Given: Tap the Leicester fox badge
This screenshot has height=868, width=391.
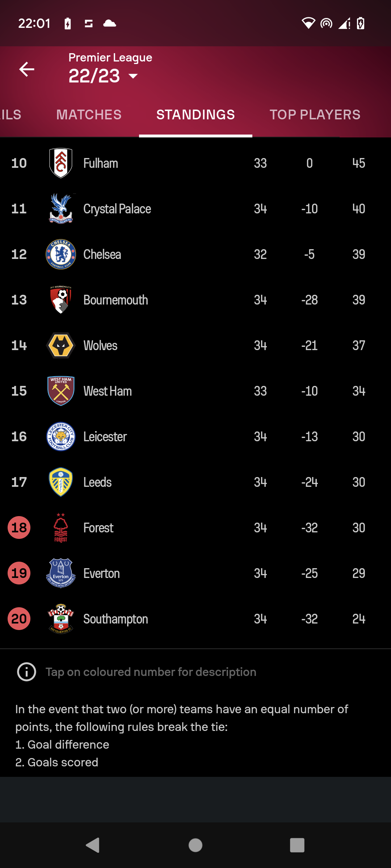Looking at the screenshot, I should pos(61,437).
